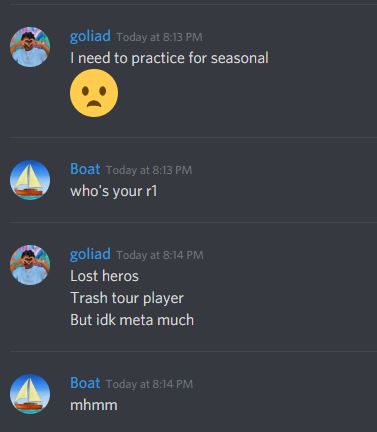Click Boat's sailboat avatar beside "who's your r1"
Image resolution: width=377 pixels, height=432 pixels.
pos(30,180)
